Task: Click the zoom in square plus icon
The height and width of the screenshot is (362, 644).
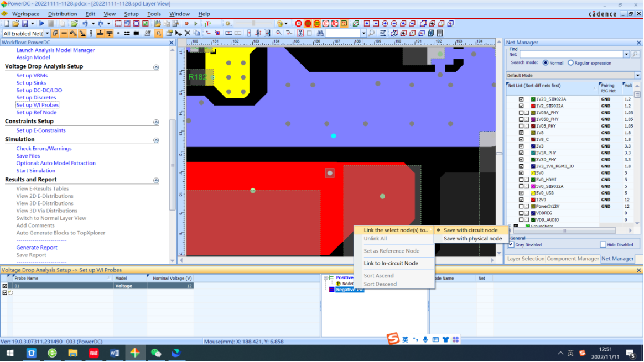Action: click(x=367, y=23)
